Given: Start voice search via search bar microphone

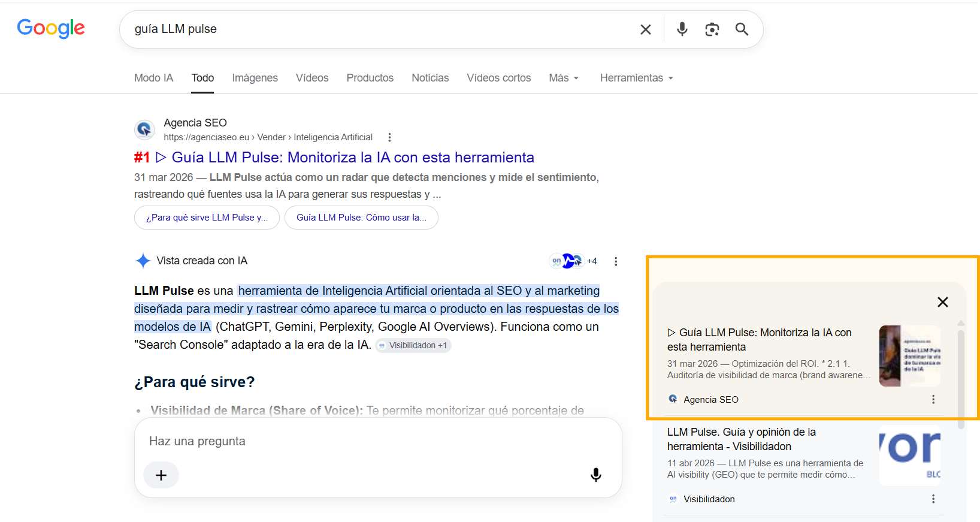Looking at the screenshot, I should point(682,29).
